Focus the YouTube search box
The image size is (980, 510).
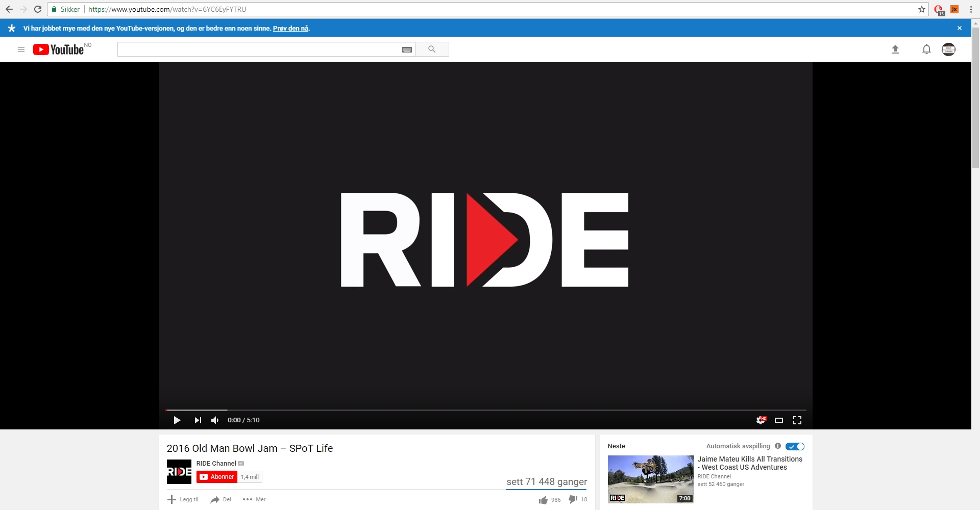(x=259, y=49)
